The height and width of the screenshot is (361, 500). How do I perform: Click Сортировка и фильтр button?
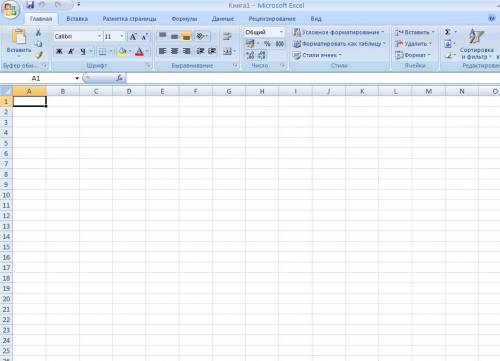476,44
